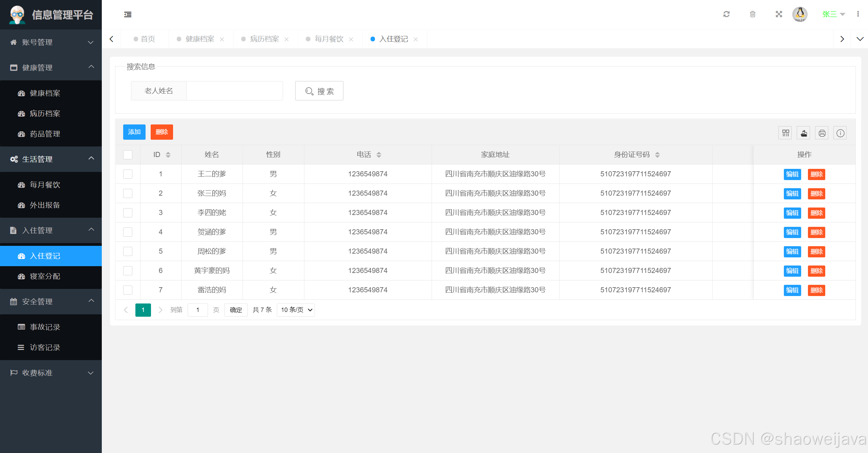Switch to the 健康档案 tab

[x=200, y=39]
